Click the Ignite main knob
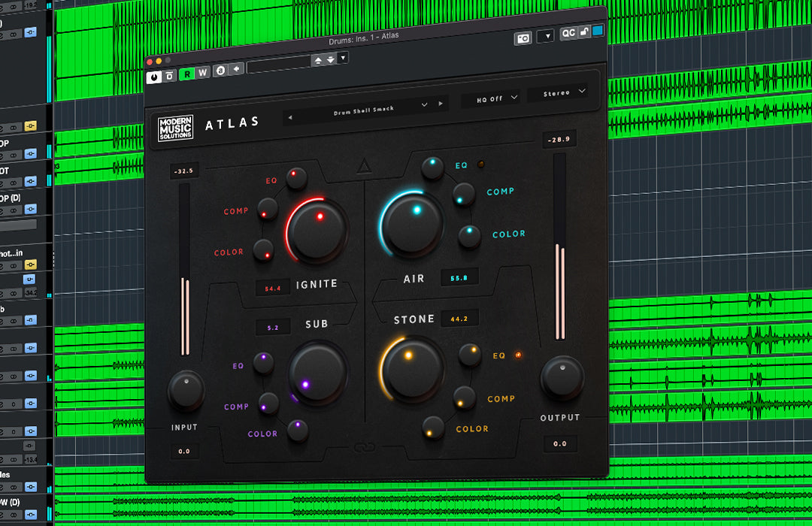The height and width of the screenshot is (526, 812). tap(317, 229)
